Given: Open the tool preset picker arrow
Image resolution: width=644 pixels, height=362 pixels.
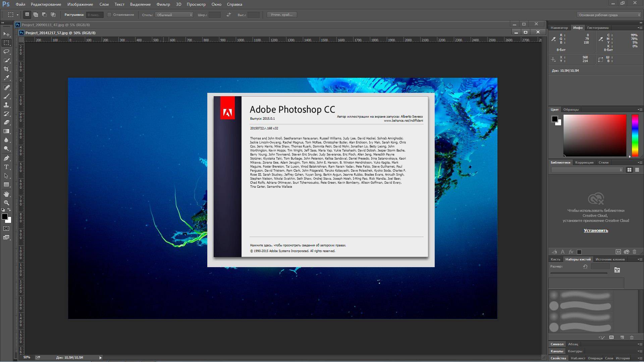Looking at the screenshot, I should pos(17,15).
